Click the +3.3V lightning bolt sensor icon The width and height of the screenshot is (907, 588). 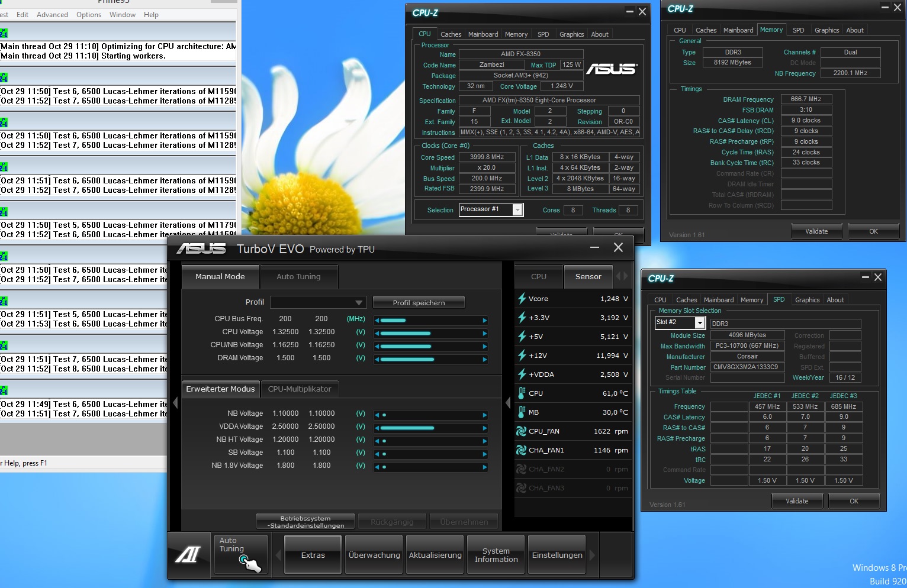[522, 318]
